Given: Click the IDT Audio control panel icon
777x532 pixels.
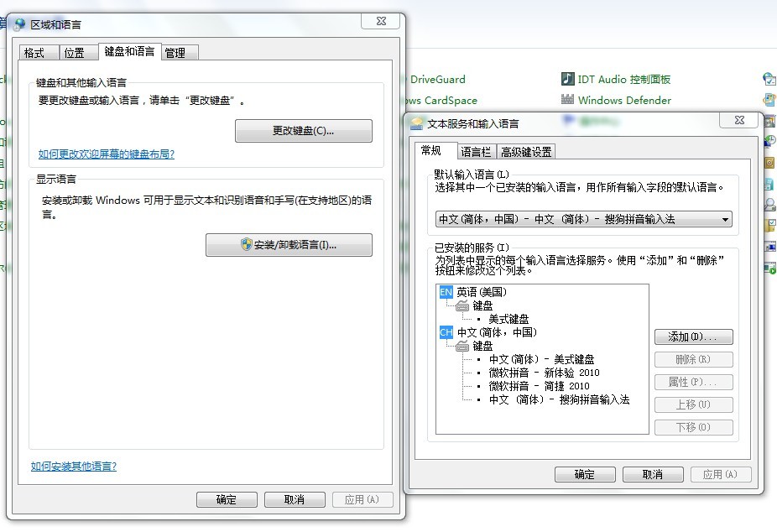Looking at the screenshot, I should coord(567,79).
